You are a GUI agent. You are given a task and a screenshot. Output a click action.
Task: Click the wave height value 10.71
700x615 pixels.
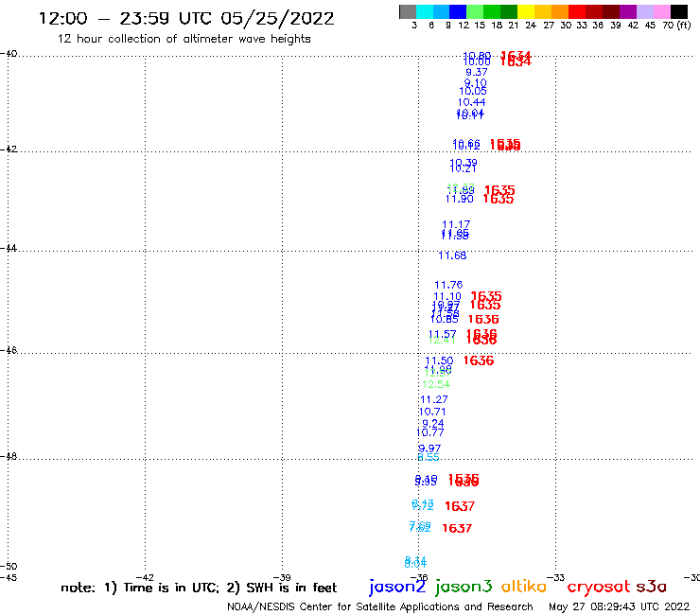(432, 412)
